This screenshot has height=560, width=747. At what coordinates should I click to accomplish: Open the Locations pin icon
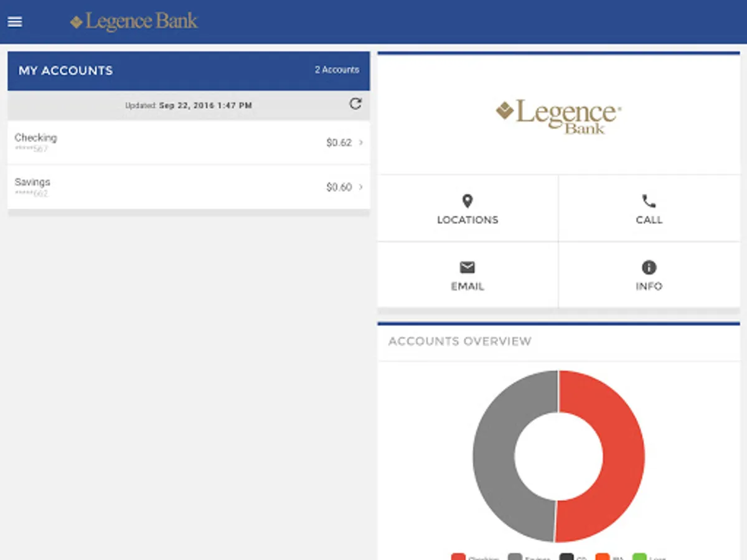(x=467, y=201)
